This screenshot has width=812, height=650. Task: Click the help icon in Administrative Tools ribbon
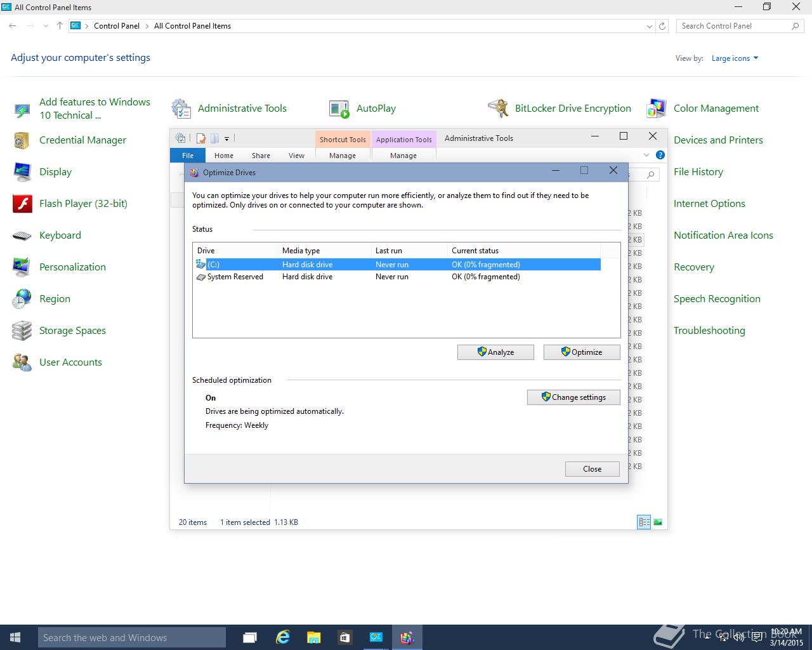point(660,155)
